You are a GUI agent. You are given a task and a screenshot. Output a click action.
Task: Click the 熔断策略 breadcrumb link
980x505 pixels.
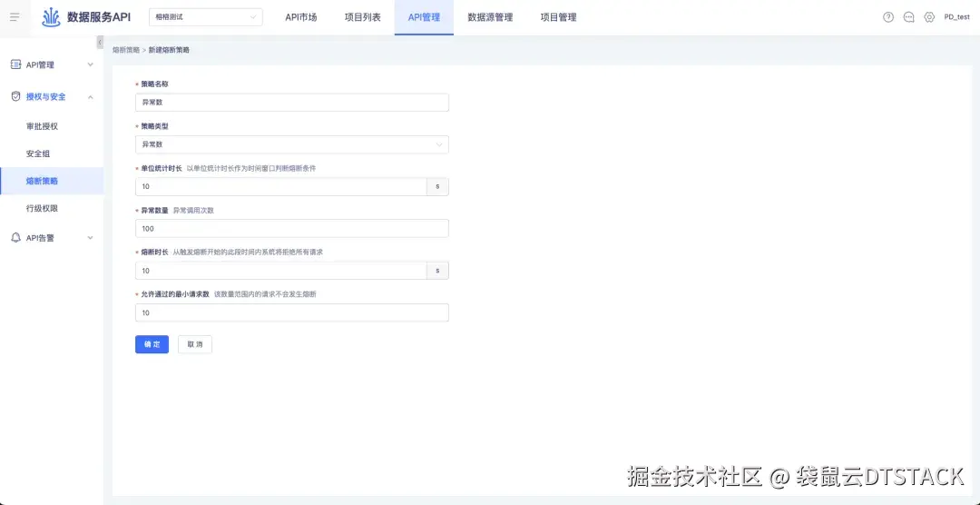tap(125, 49)
